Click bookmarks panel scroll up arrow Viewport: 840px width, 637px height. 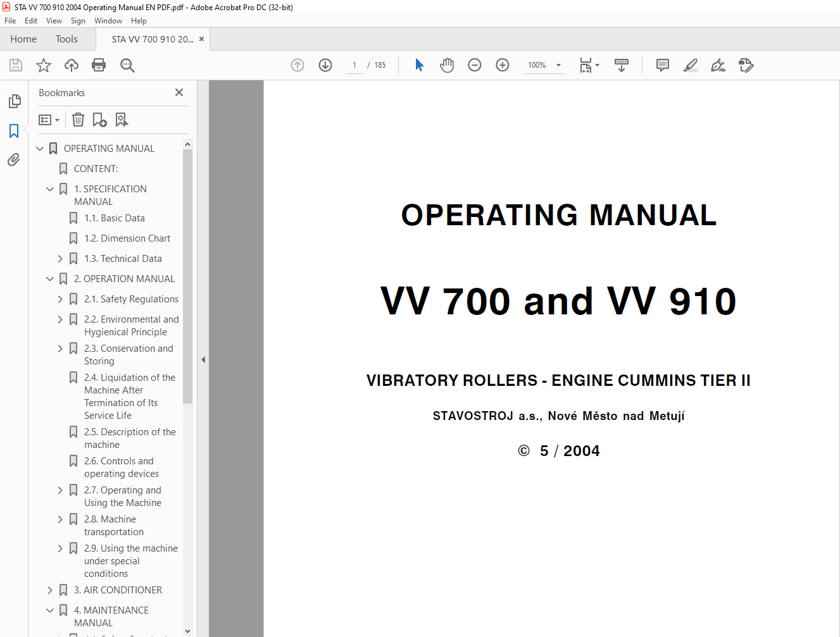187,144
